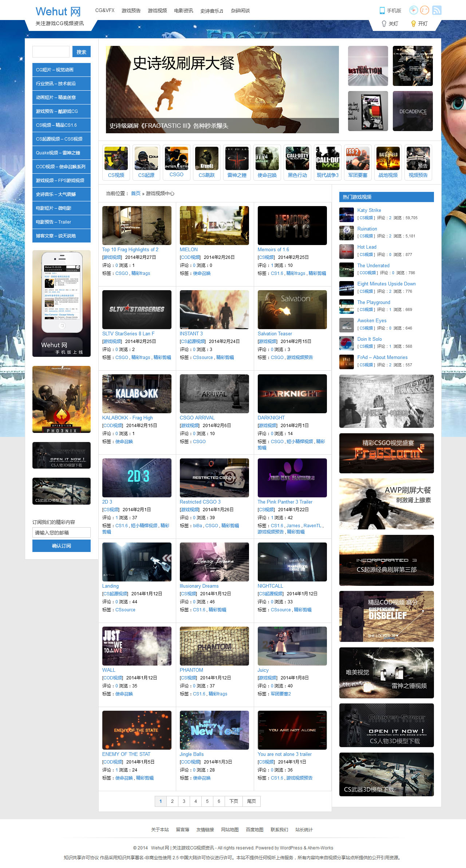Open the 视频预告 category icon

point(418,162)
